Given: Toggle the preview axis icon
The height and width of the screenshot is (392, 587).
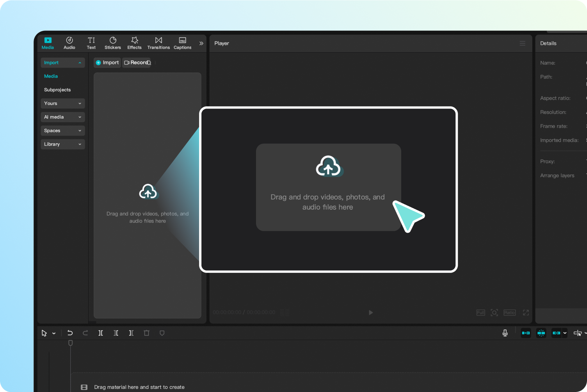Looking at the screenshot, I should tap(578, 333).
